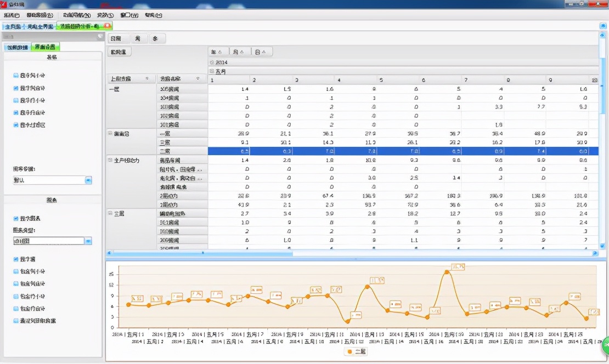This screenshot has width=609, height=364.
Task: Collapse the 2014 year node in the column header
Action: click(x=212, y=62)
